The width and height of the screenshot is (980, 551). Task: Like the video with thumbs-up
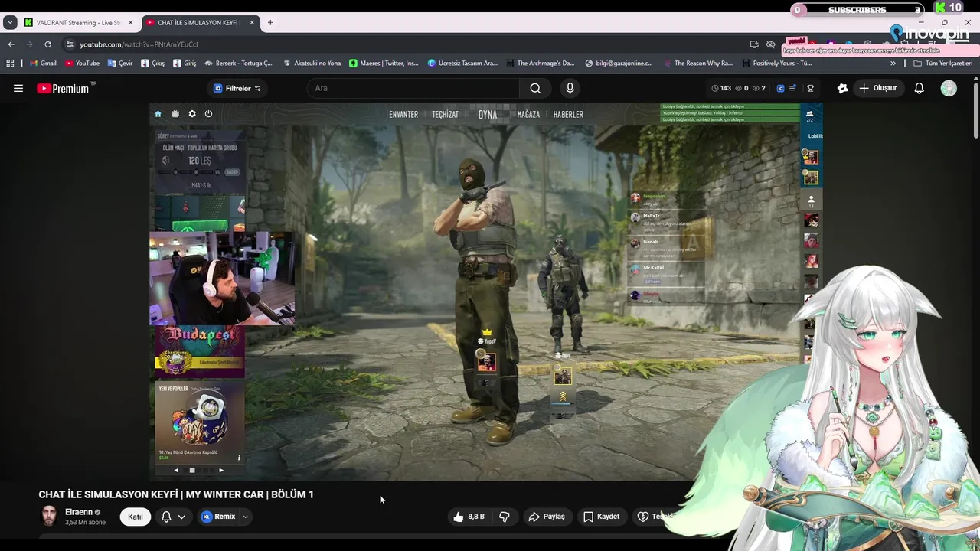(x=468, y=517)
